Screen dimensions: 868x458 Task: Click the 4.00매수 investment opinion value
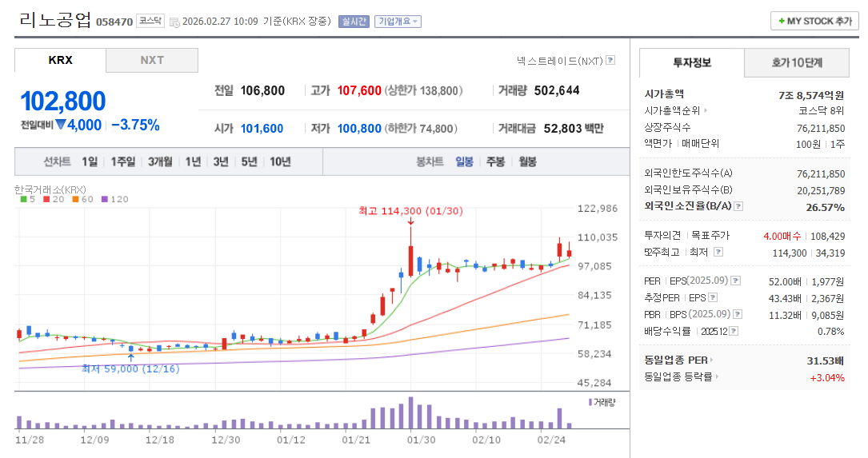point(782,236)
